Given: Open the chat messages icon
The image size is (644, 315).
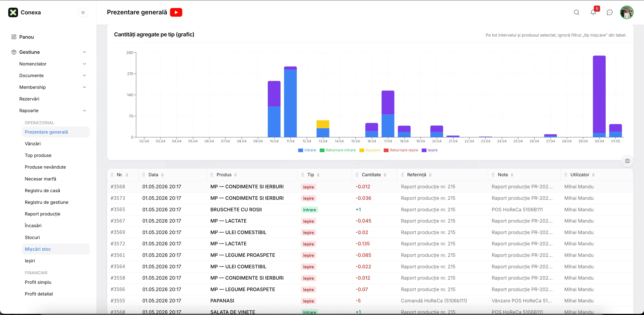Looking at the screenshot, I should [610, 12].
